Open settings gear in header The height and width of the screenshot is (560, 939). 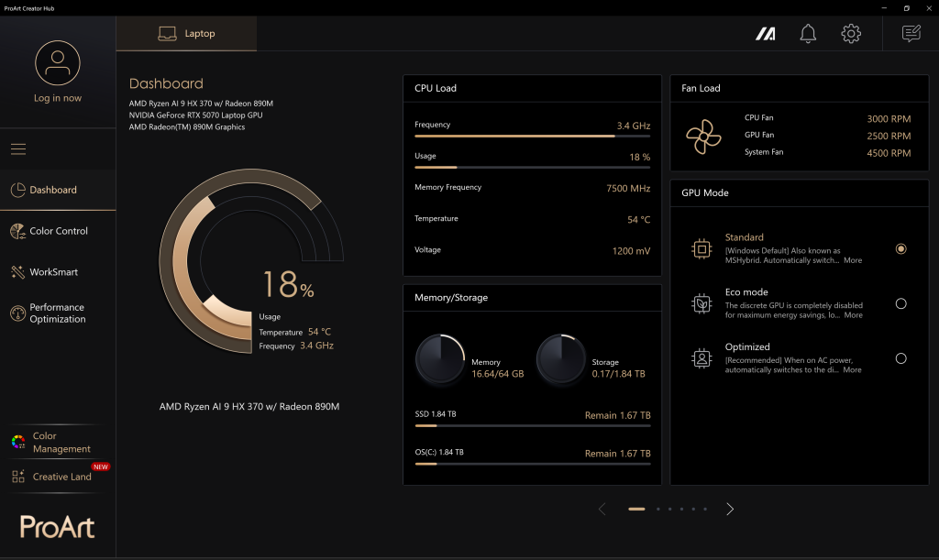[851, 34]
